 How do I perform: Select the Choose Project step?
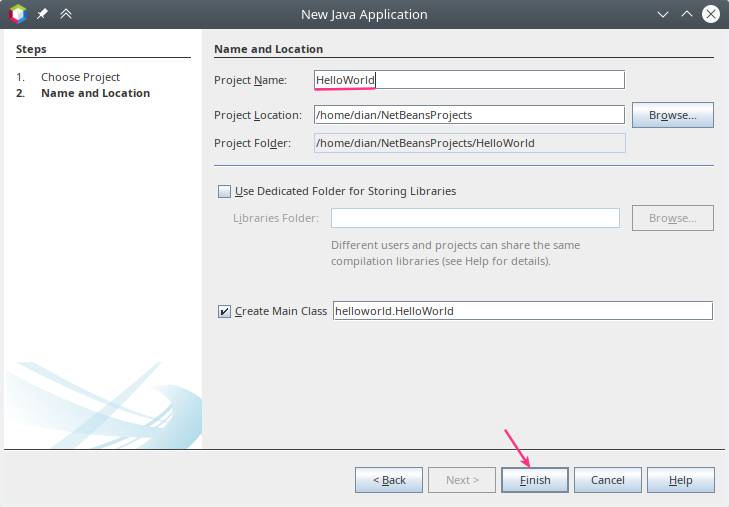[x=80, y=77]
